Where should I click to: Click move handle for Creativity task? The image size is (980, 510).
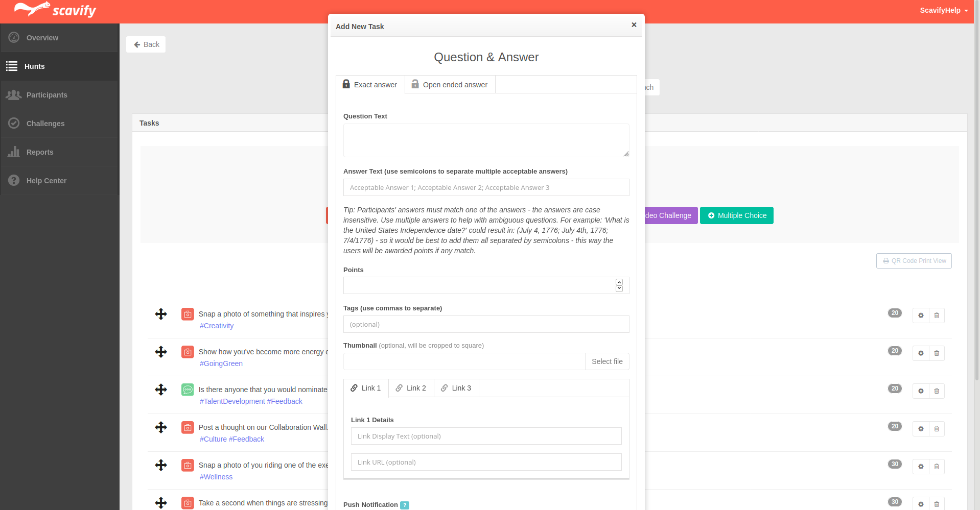161,314
